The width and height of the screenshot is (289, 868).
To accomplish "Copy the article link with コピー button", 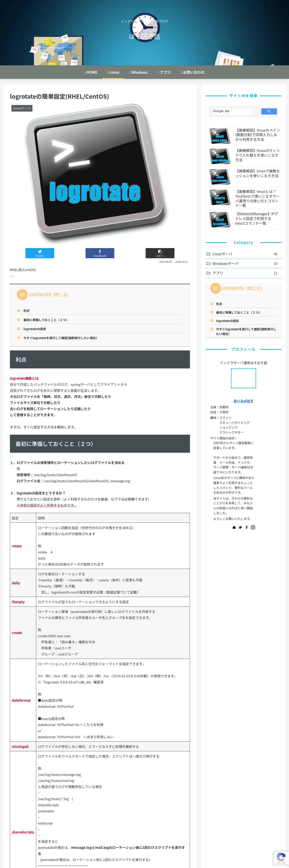I will click(160, 253).
